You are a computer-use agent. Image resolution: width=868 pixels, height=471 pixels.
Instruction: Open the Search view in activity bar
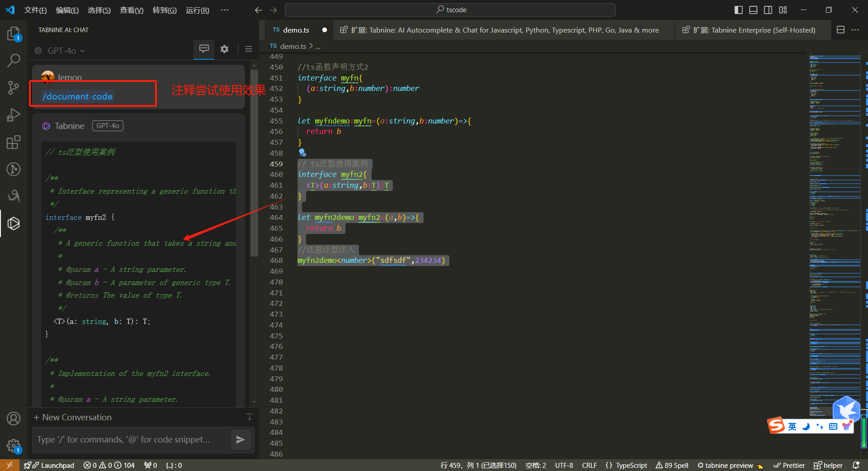14,60
